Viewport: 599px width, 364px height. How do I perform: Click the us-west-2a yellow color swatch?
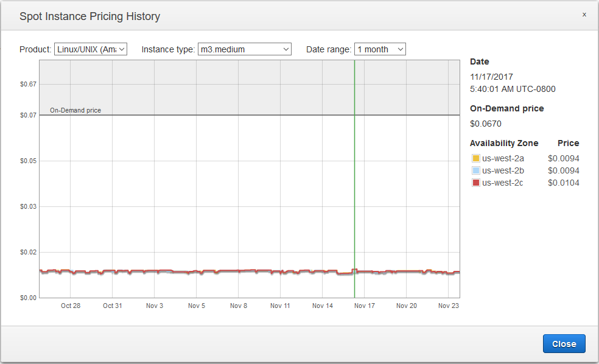point(476,158)
